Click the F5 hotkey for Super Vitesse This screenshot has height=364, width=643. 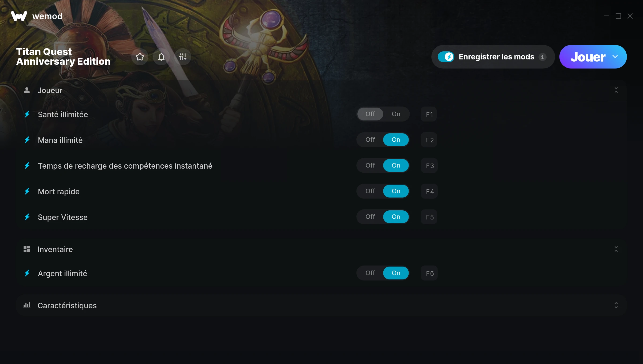click(x=429, y=217)
